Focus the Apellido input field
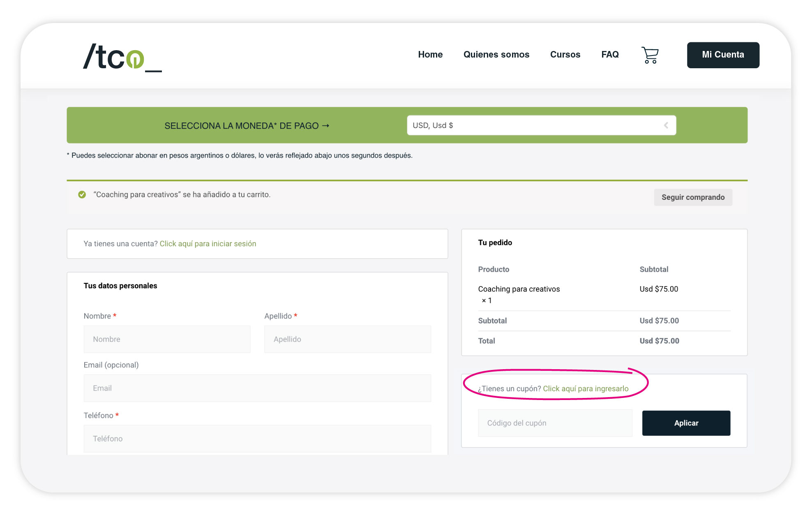 (x=348, y=339)
